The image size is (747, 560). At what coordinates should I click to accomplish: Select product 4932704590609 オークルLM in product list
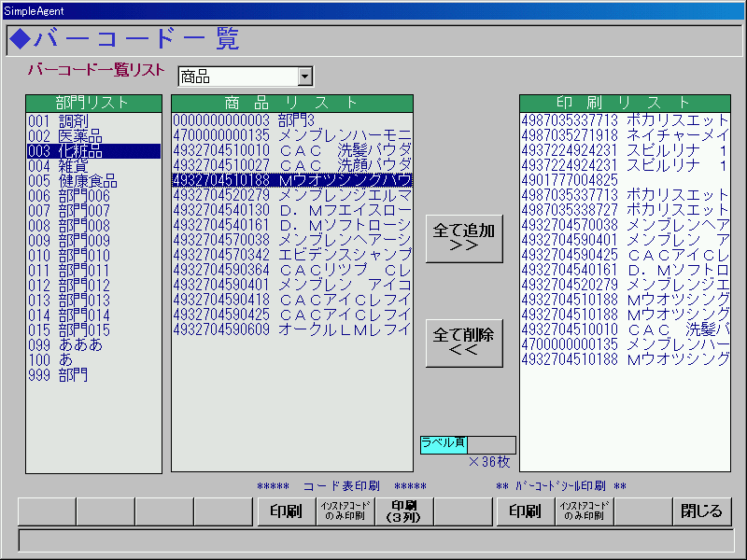[x=291, y=329]
